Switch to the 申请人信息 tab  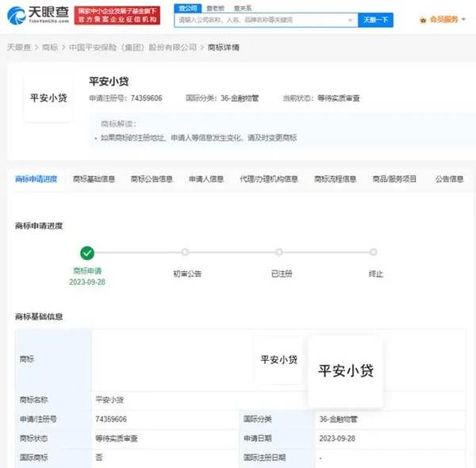tap(206, 179)
